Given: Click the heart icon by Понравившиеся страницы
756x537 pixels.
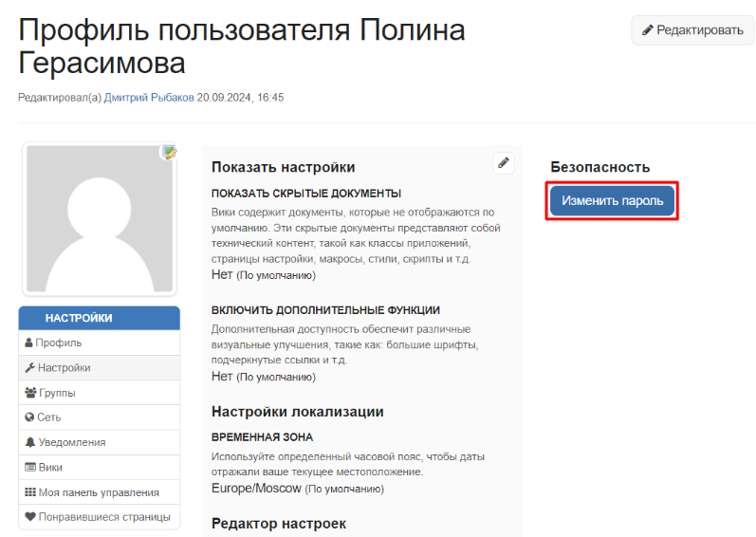Looking at the screenshot, I should [30, 517].
